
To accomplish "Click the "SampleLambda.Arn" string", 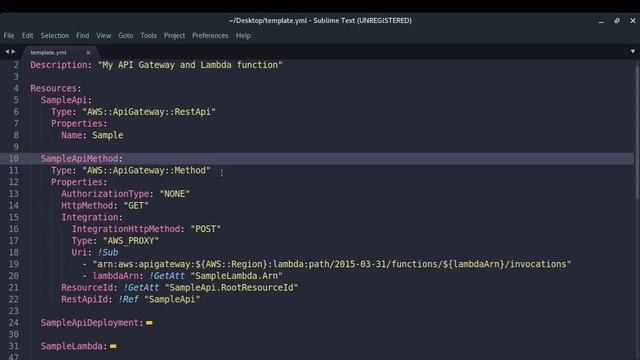I will click(x=236, y=276).
